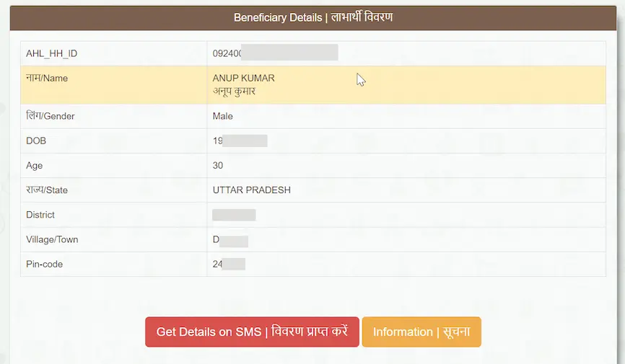The width and height of the screenshot is (625, 364).
Task: Click the DOB label cell
Action: point(113,141)
